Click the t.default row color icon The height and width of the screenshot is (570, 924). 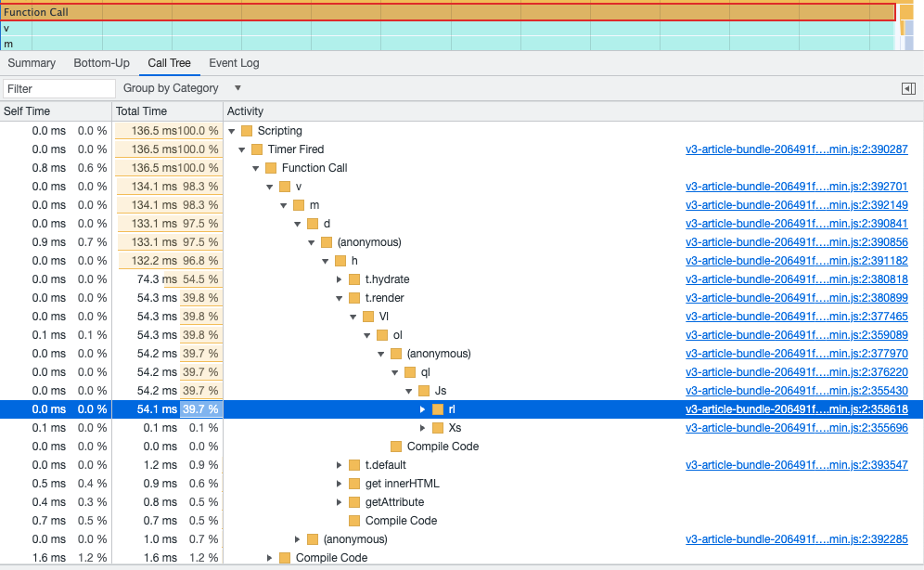(354, 465)
